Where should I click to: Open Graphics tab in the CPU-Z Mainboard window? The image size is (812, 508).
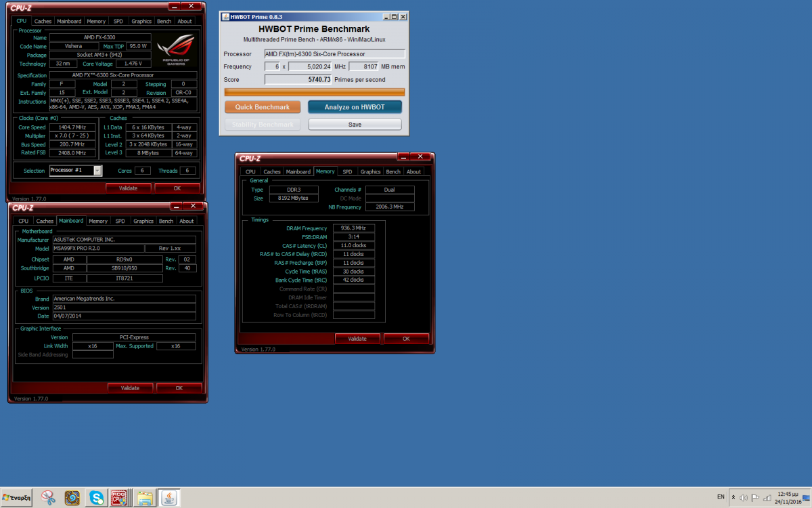tap(143, 221)
